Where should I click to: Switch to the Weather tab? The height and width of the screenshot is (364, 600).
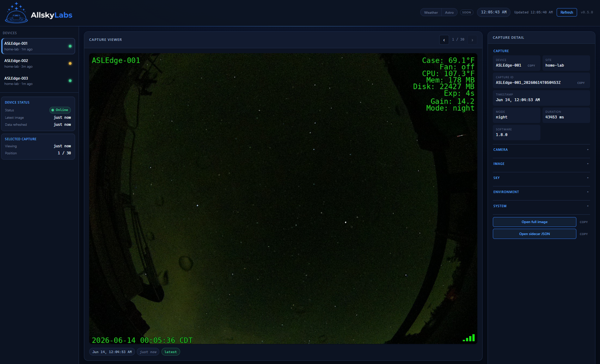pyautogui.click(x=431, y=12)
